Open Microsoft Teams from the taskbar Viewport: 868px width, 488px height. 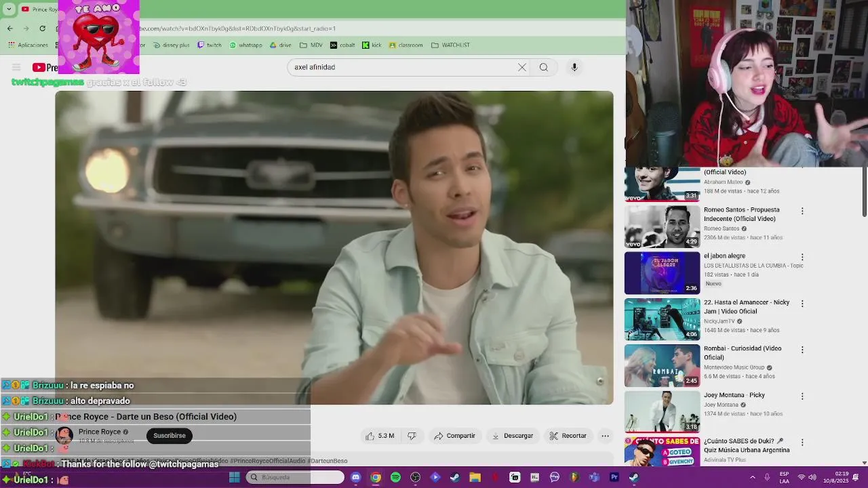click(595, 477)
